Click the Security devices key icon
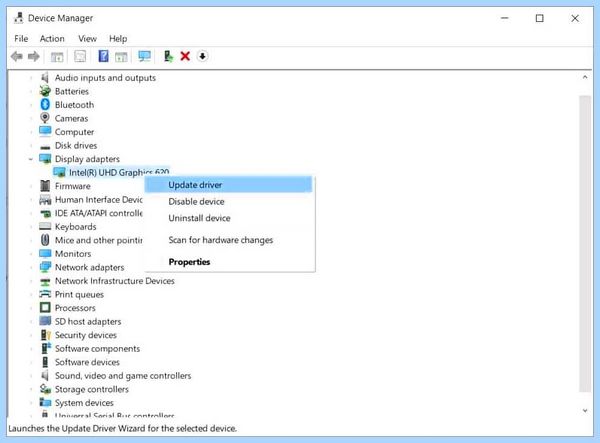Image resolution: width=600 pixels, height=443 pixels. point(46,335)
